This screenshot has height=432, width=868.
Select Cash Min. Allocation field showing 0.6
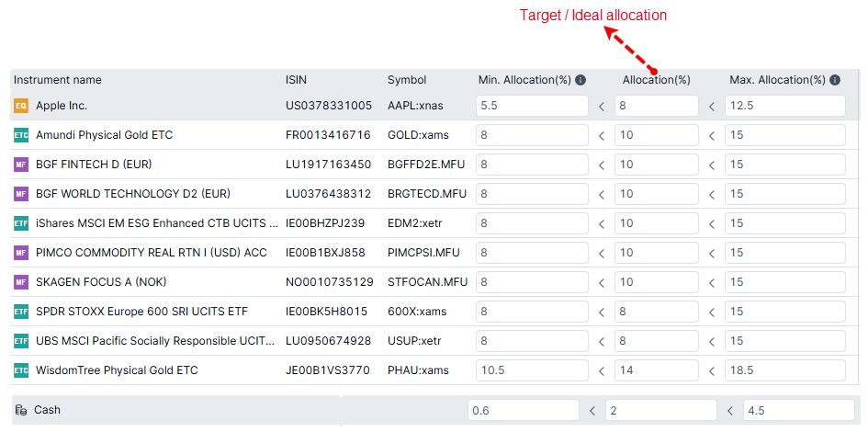pos(523,410)
